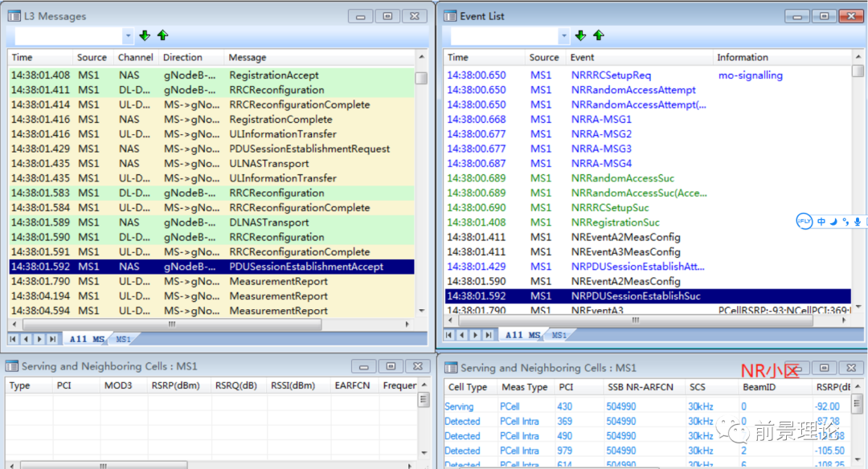
Task: Click microphone icon in IME toolbar
Action: (858, 221)
